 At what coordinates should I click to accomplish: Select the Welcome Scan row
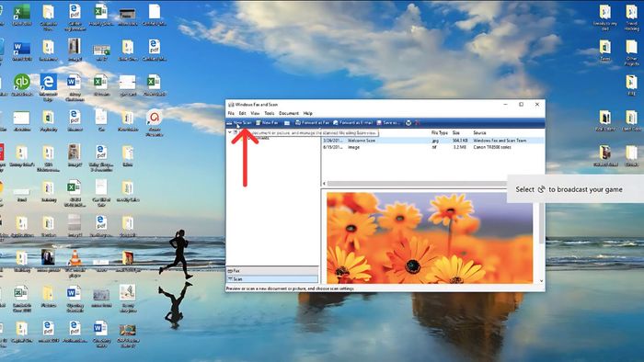tap(433, 141)
